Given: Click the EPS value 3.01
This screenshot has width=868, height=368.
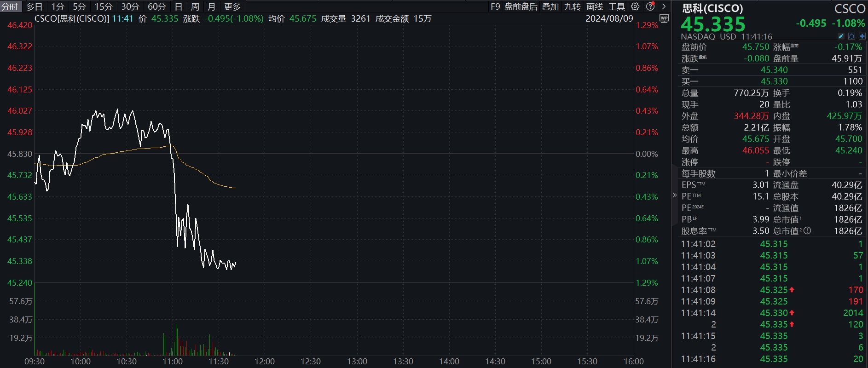Looking at the screenshot, I should 761,185.
